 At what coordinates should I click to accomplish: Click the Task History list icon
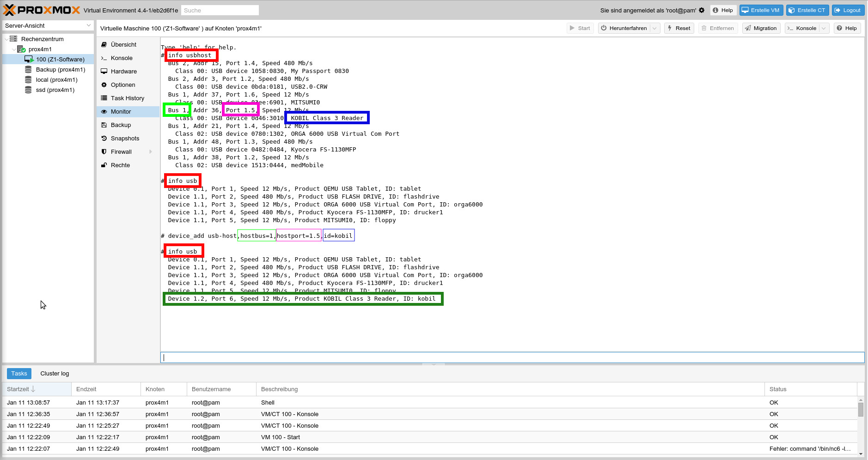[x=104, y=98]
